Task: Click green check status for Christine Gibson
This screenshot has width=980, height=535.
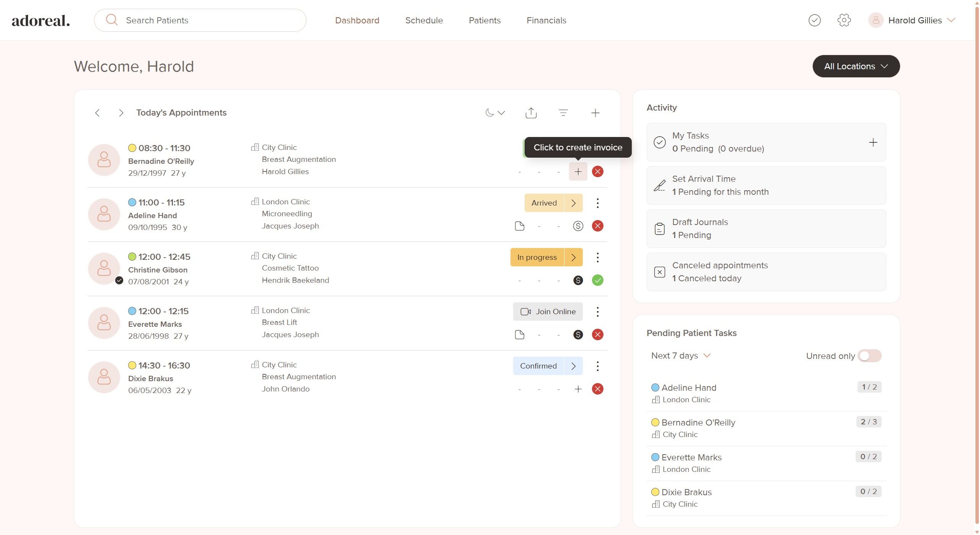Action: [x=597, y=281]
